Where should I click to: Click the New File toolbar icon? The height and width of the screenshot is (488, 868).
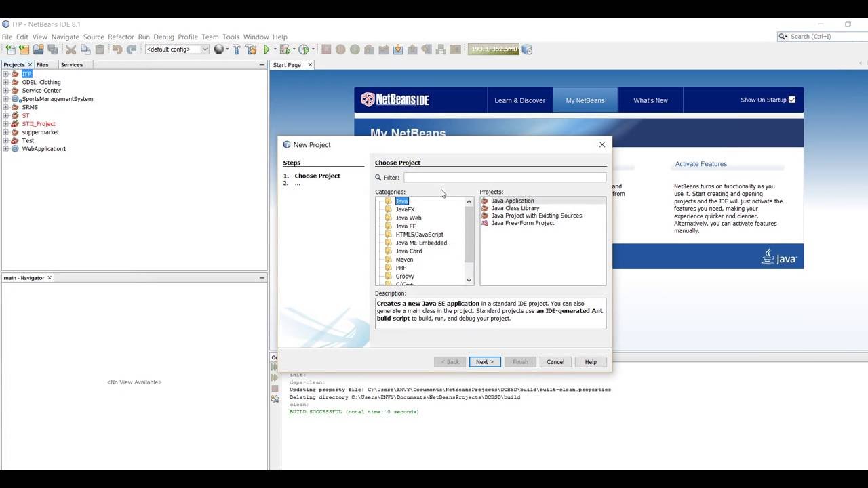[x=10, y=49]
